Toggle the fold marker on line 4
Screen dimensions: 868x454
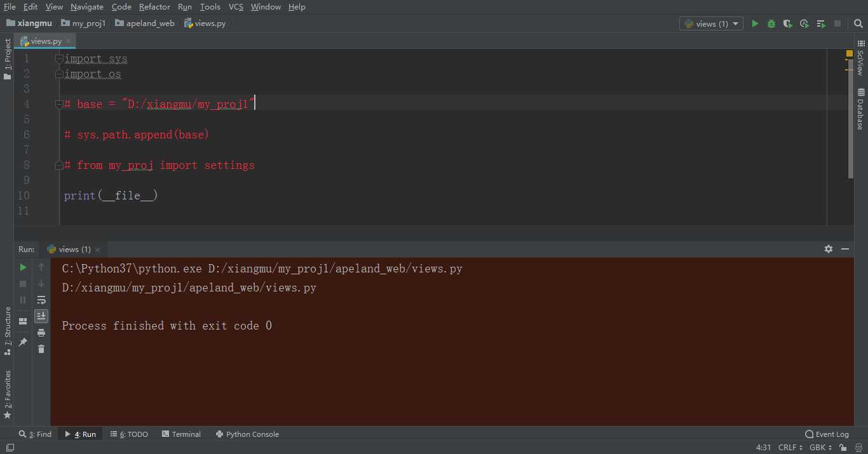click(59, 104)
